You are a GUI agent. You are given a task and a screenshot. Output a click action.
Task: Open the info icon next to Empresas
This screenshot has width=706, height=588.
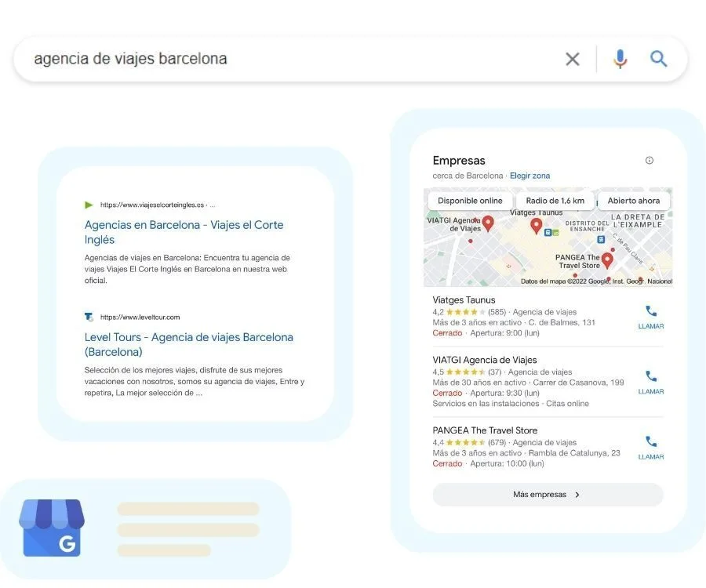click(x=650, y=160)
